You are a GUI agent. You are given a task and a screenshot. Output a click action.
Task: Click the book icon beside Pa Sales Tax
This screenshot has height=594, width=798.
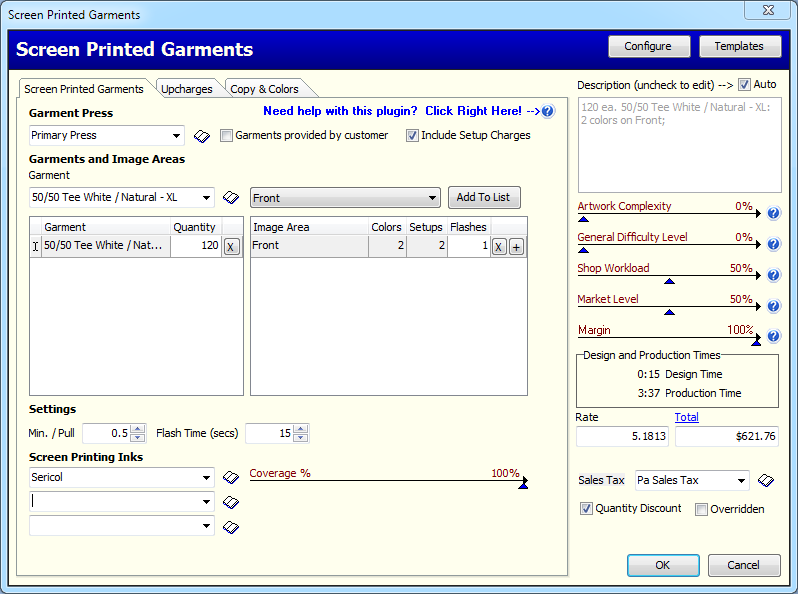click(766, 481)
